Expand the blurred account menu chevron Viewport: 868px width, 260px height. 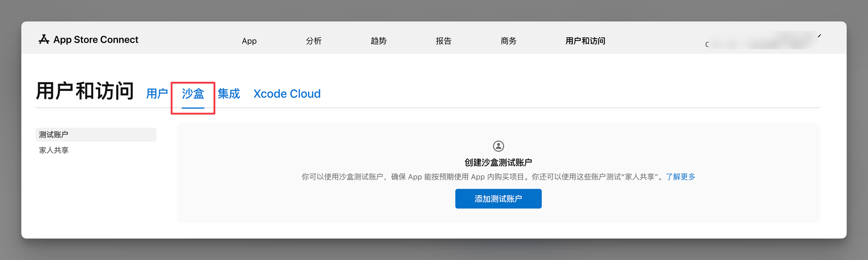(819, 36)
